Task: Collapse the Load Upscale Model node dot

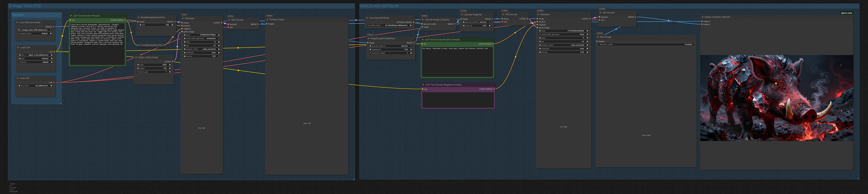Action: [367, 18]
